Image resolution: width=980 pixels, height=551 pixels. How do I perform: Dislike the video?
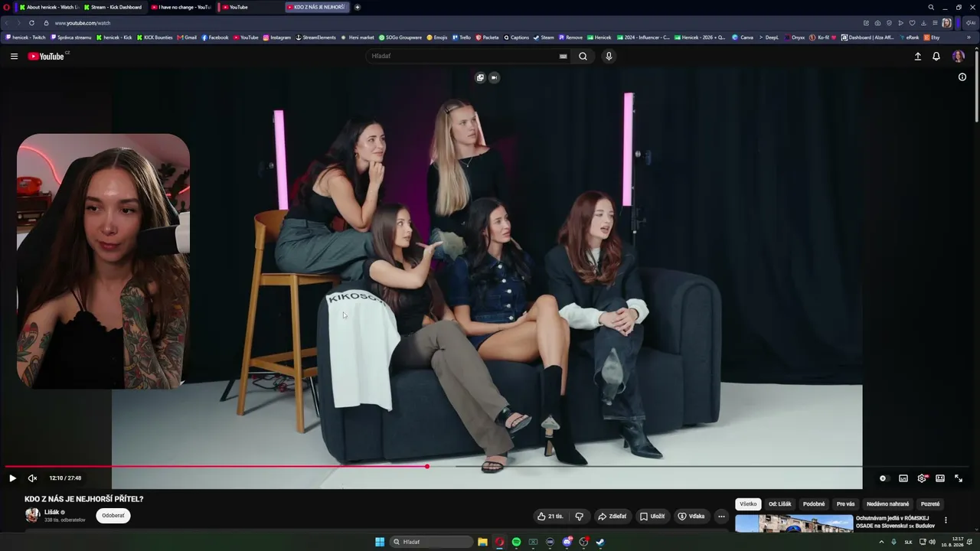tap(579, 516)
